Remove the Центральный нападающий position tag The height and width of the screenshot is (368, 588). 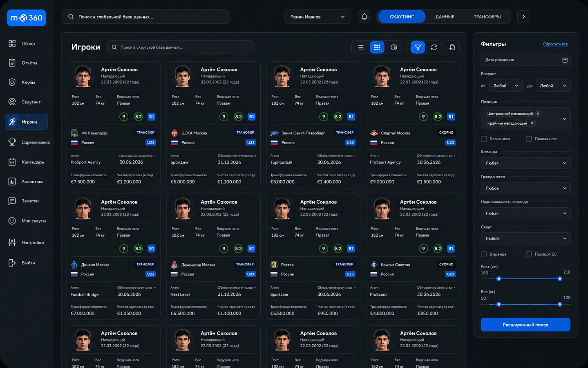click(538, 114)
